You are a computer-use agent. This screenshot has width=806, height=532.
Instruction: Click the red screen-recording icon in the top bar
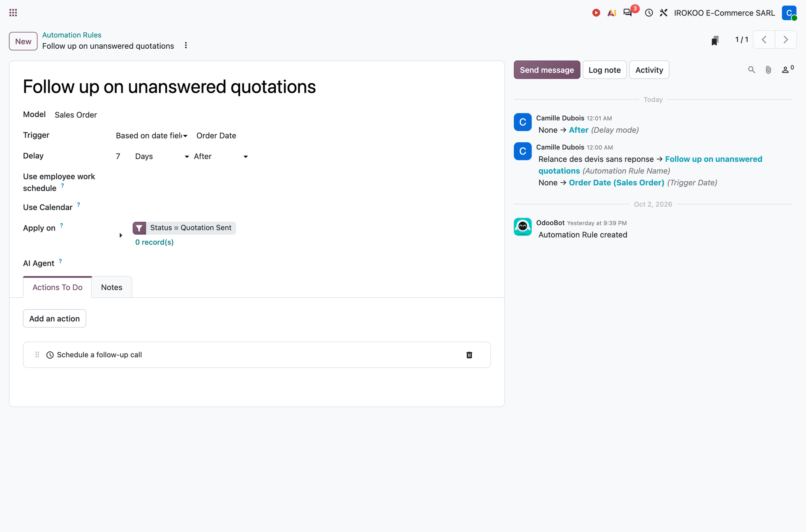(596, 13)
